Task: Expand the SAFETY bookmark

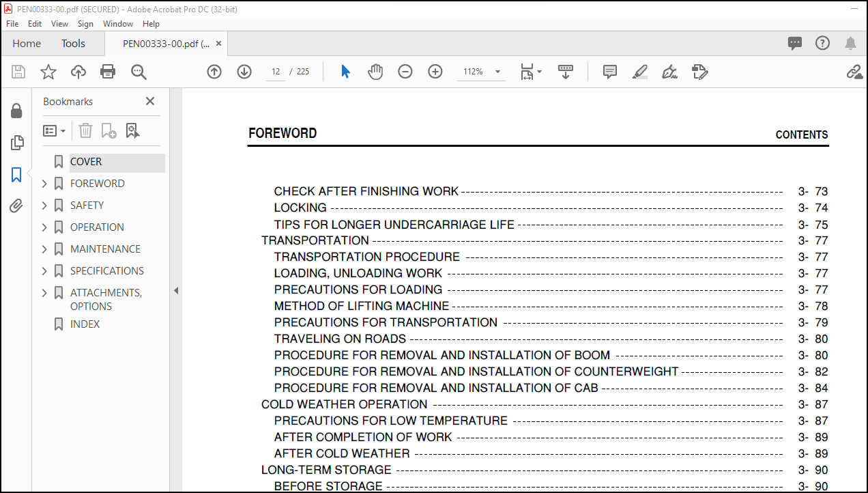Action: tap(44, 206)
